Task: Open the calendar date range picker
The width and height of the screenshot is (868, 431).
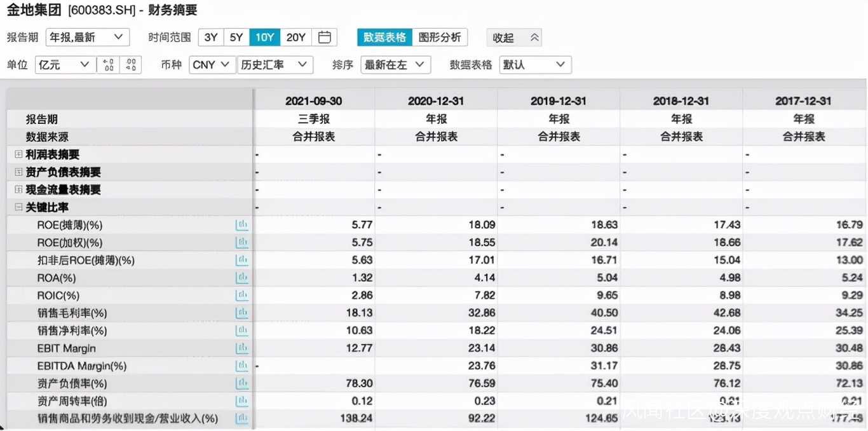Action: click(x=324, y=38)
